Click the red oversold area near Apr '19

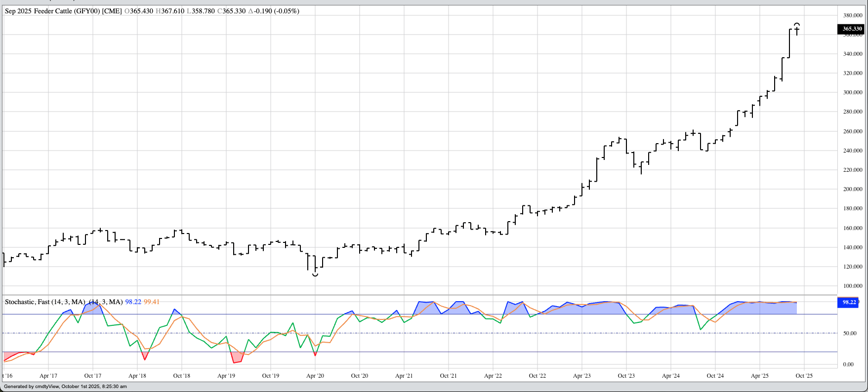coord(237,358)
